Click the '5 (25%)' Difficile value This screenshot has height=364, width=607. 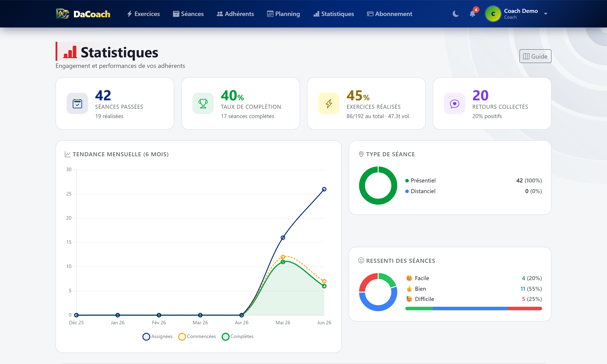(x=532, y=299)
